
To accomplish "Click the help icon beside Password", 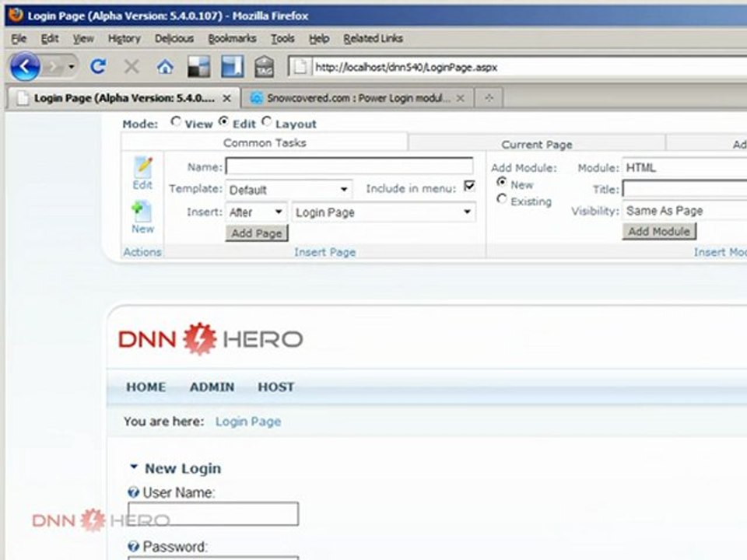I will point(133,546).
